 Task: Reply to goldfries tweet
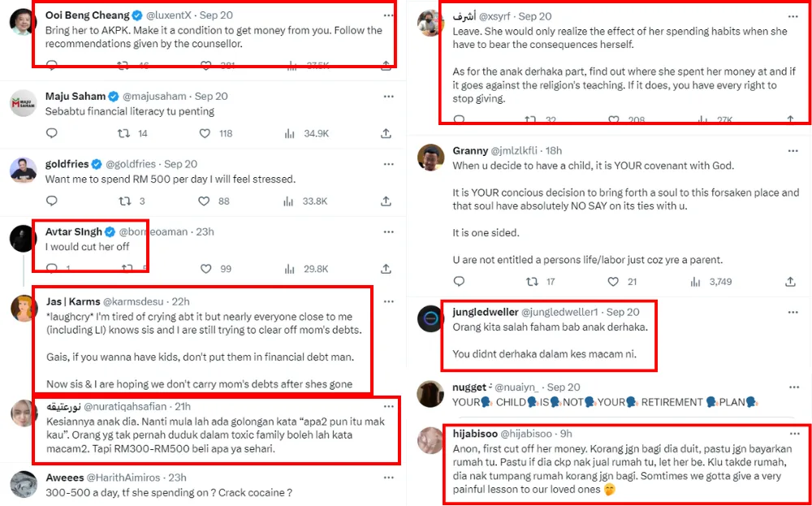pyautogui.click(x=51, y=201)
